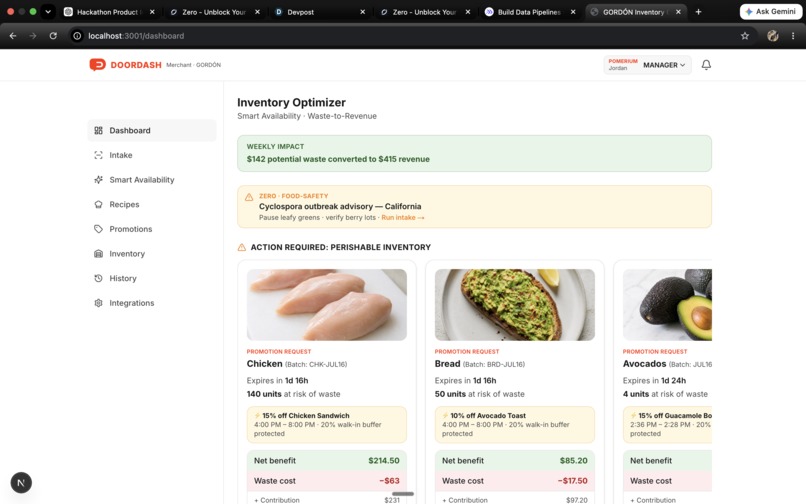Open the Dashboard sidebar item
The height and width of the screenshot is (504, 806).
pos(152,131)
